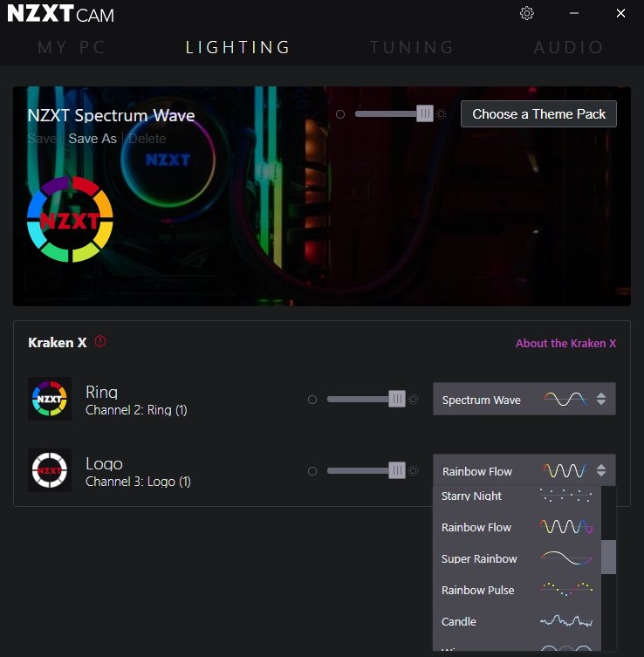Image resolution: width=644 pixels, height=657 pixels.
Task: Click the bright sun icon next to theme slider
Action: pos(442,114)
